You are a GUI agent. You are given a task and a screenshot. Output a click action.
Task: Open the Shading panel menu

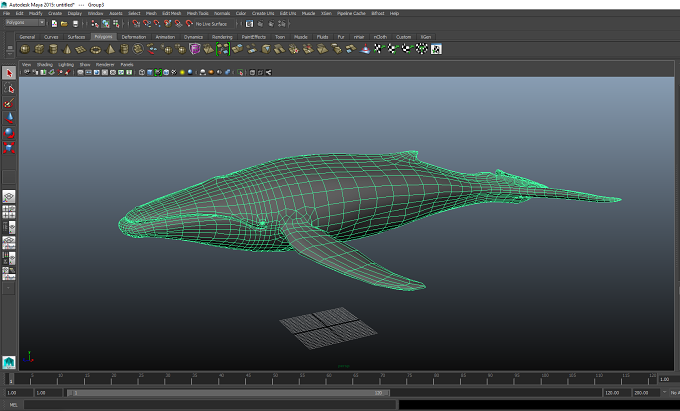pyautogui.click(x=44, y=65)
